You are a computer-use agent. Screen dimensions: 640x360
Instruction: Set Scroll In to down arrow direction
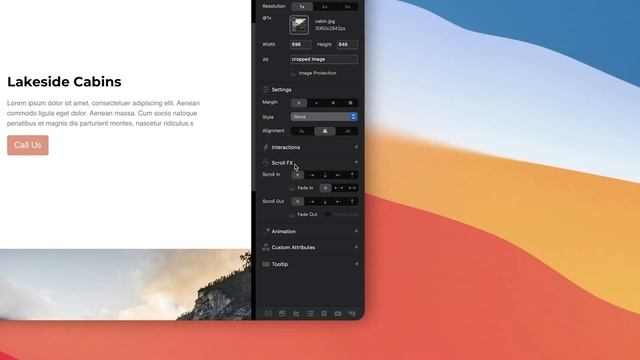(325, 175)
